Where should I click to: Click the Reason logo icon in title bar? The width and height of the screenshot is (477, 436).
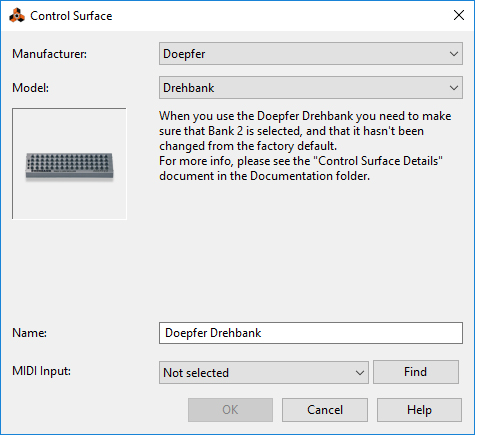click(x=17, y=16)
